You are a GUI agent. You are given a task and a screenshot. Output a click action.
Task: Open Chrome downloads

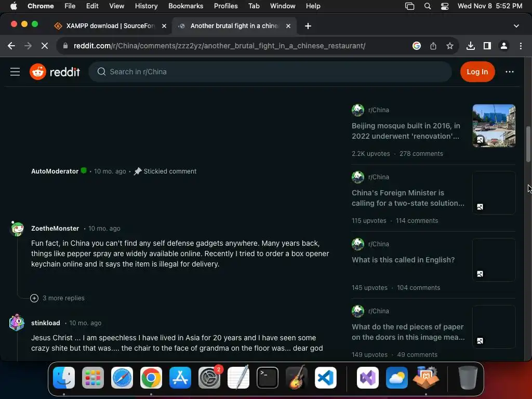coord(470,46)
